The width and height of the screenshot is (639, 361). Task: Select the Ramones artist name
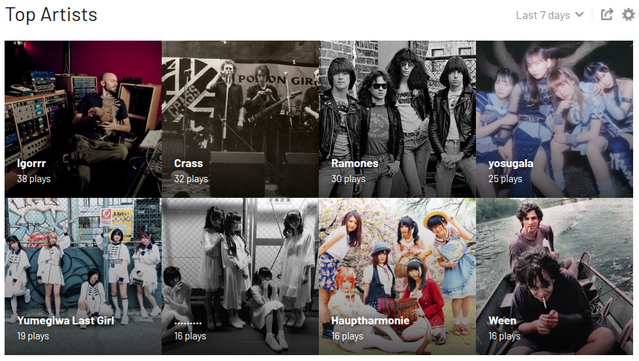355,163
